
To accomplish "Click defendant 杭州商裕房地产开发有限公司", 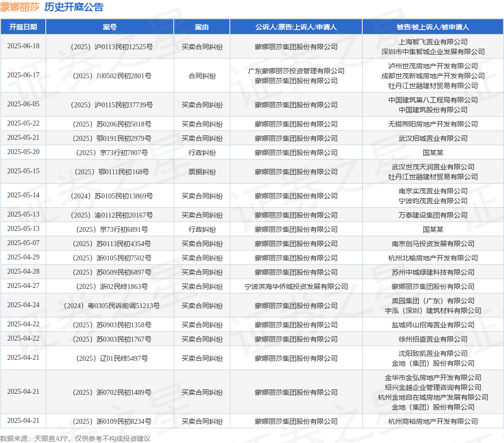I will click(x=433, y=422).
